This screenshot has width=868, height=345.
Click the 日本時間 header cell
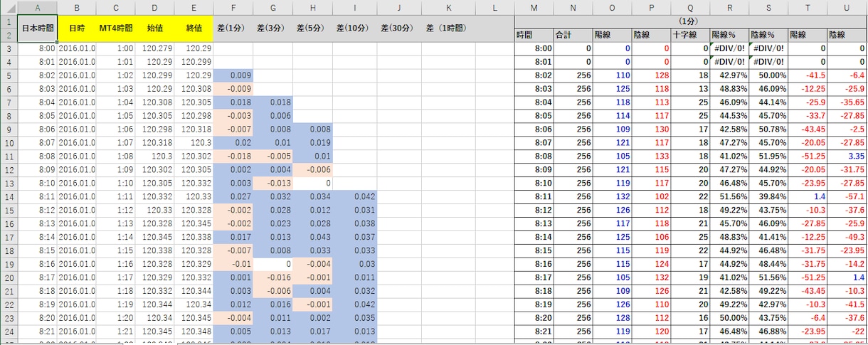click(36, 28)
